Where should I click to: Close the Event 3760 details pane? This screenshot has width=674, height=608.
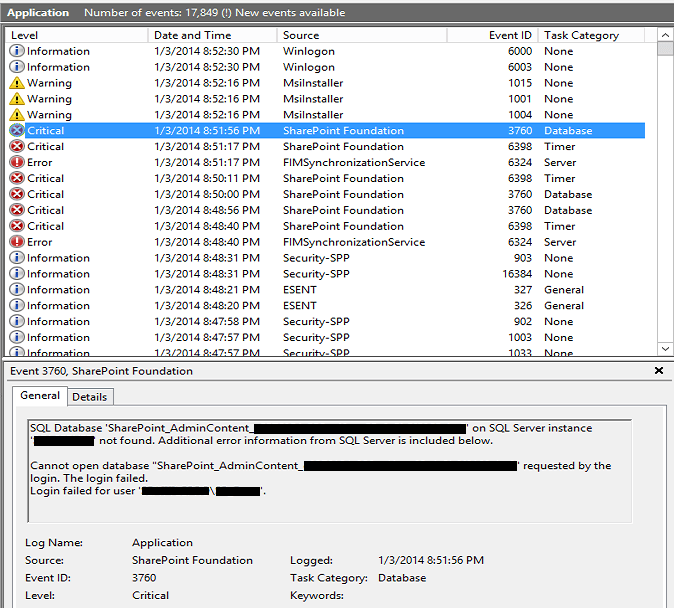click(659, 371)
